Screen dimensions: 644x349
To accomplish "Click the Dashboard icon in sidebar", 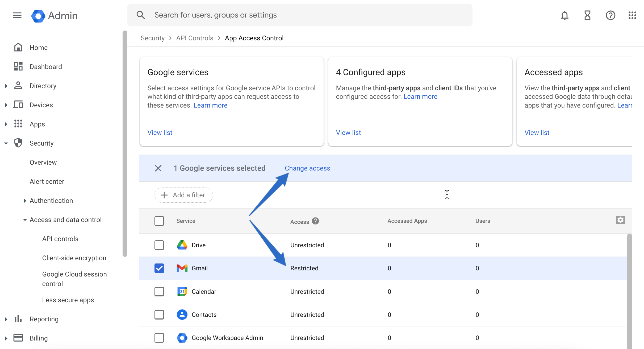I will [x=18, y=66].
